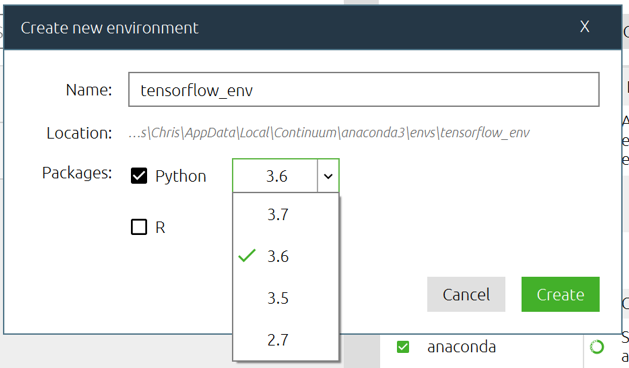Toggle the green anaconda package checkbox
Viewport: 629px width, 368px height.
click(403, 347)
